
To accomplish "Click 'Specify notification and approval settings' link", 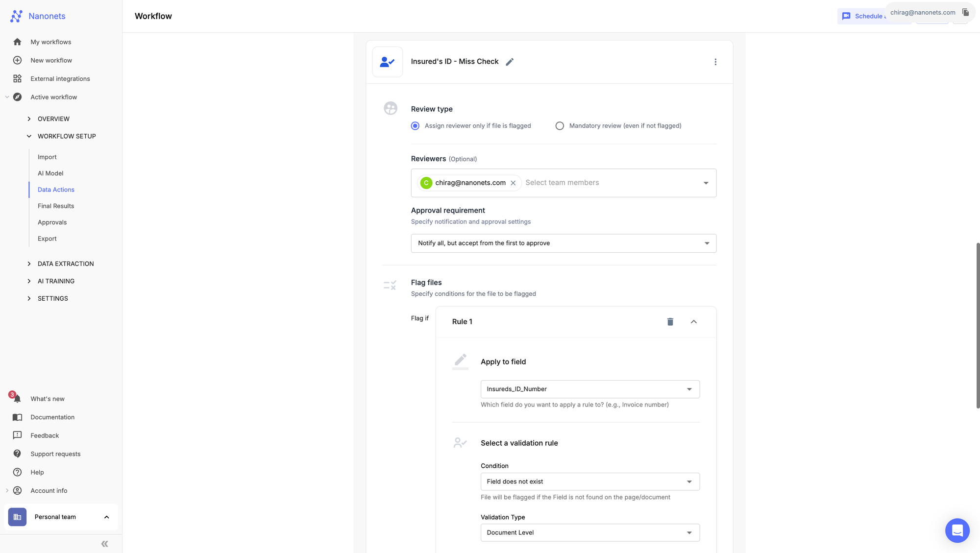I will click(471, 221).
